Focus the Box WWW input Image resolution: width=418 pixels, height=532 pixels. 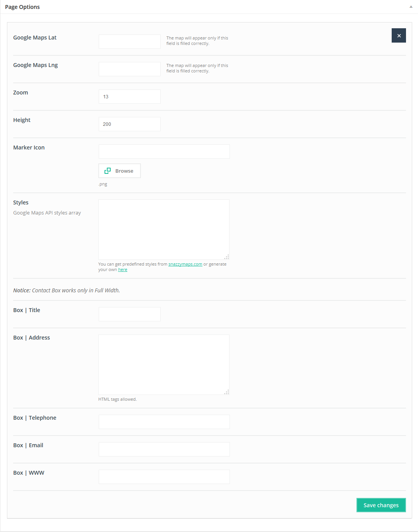pos(164,477)
